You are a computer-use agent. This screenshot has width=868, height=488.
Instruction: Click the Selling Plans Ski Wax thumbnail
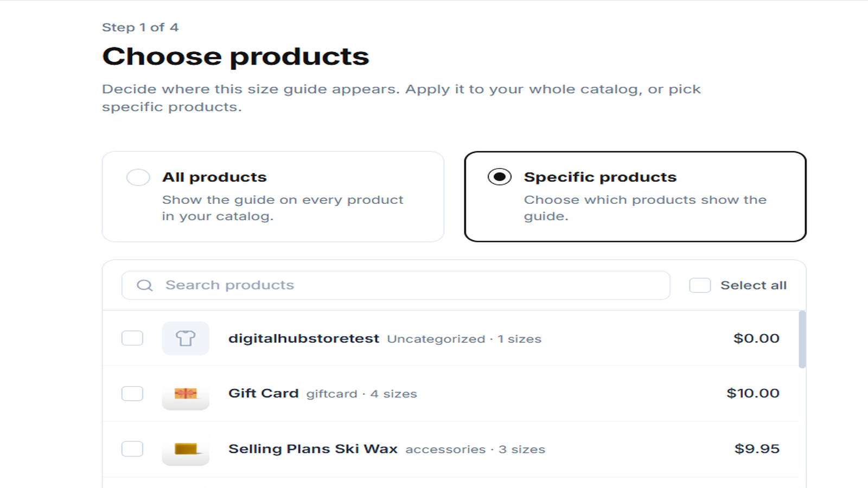[x=186, y=449]
